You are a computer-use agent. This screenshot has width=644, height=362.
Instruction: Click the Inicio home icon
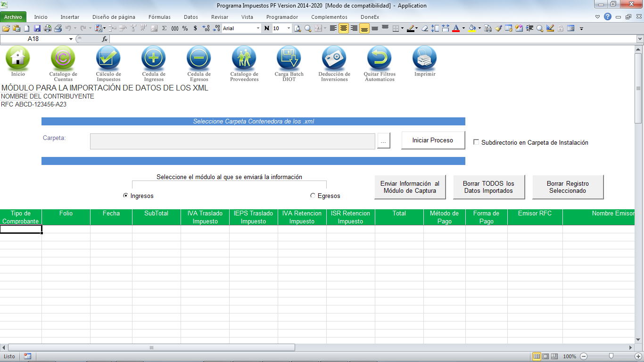tap(18, 58)
